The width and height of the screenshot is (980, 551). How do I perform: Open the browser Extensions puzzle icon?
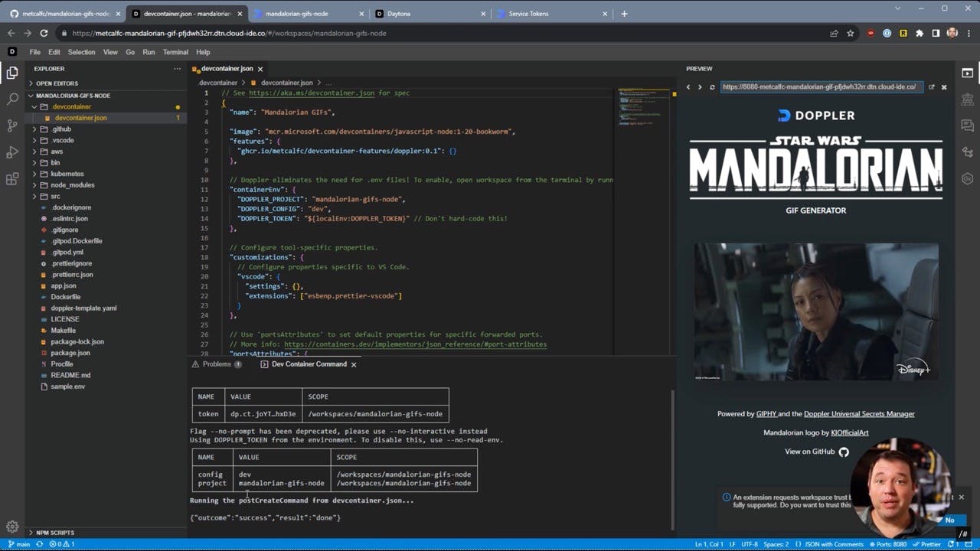[920, 33]
